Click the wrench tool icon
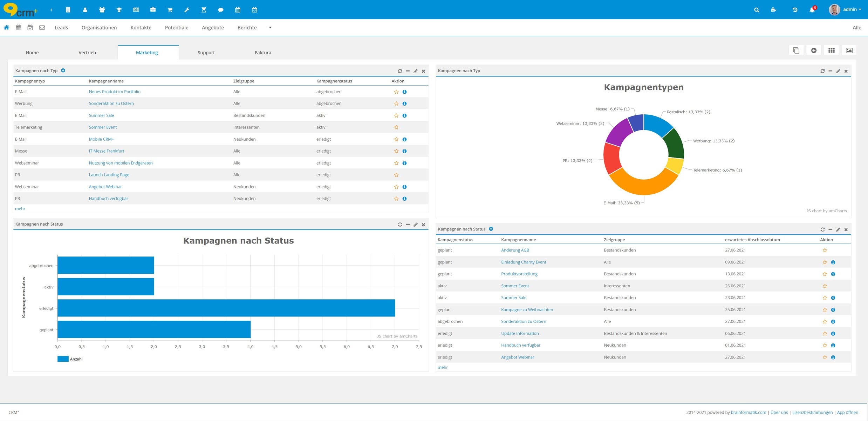This screenshot has height=421, width=868. tap(187, 10)
